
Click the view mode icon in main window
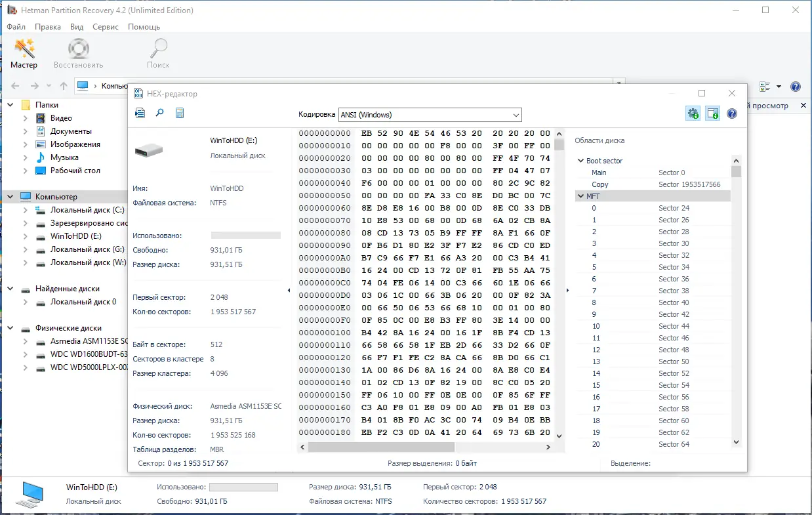(x=765, y=87)
